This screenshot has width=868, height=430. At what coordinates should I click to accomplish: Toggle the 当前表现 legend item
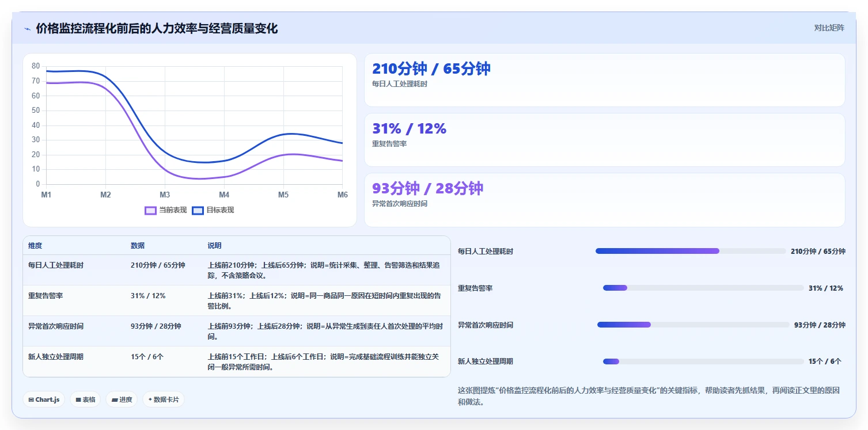click(166, 210)
